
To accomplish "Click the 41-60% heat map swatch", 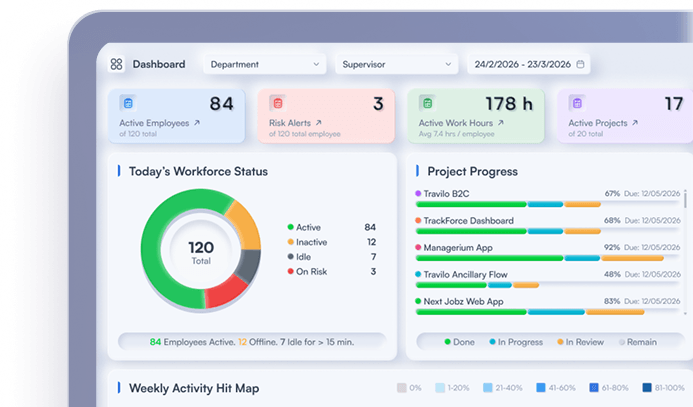I will tap(541, 388).
